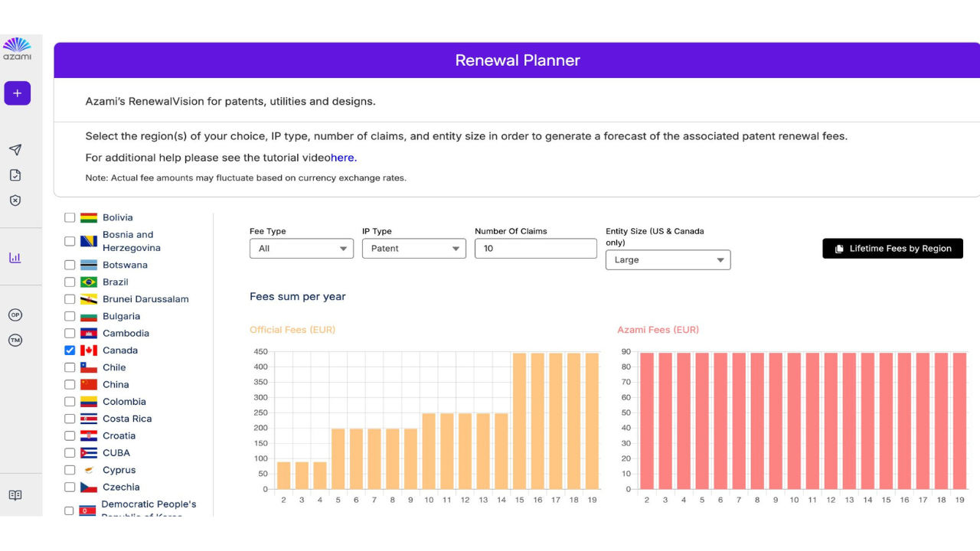
Task: Check the China checkbox
Action: [x=69, y=384]
